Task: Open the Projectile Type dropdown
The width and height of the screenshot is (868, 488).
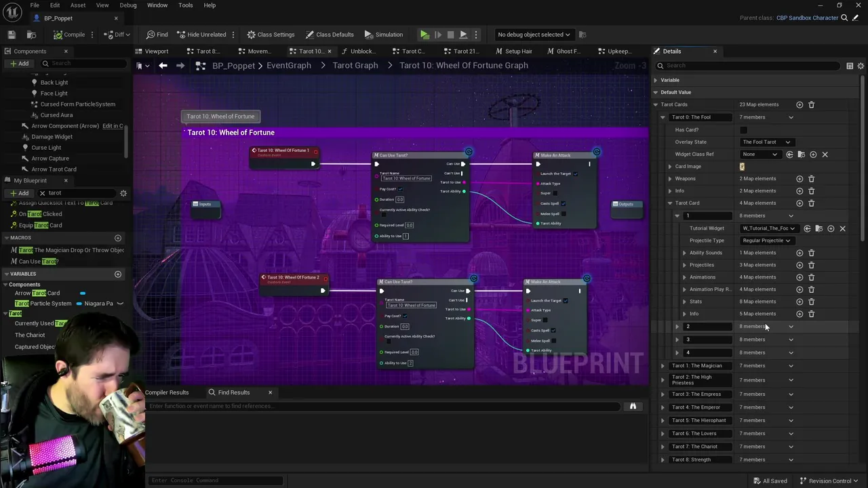Action: pyautogui.click(x=766, y=241)
